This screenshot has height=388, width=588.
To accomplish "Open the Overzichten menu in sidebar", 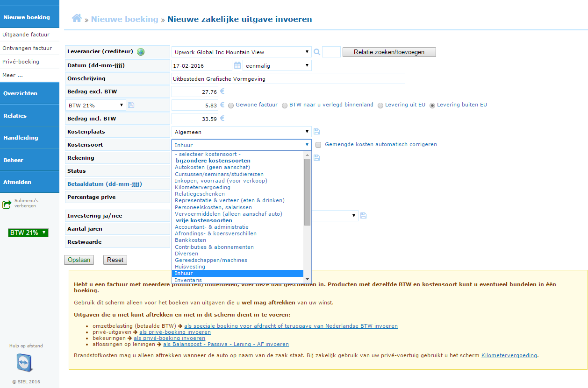I will 29,93.
